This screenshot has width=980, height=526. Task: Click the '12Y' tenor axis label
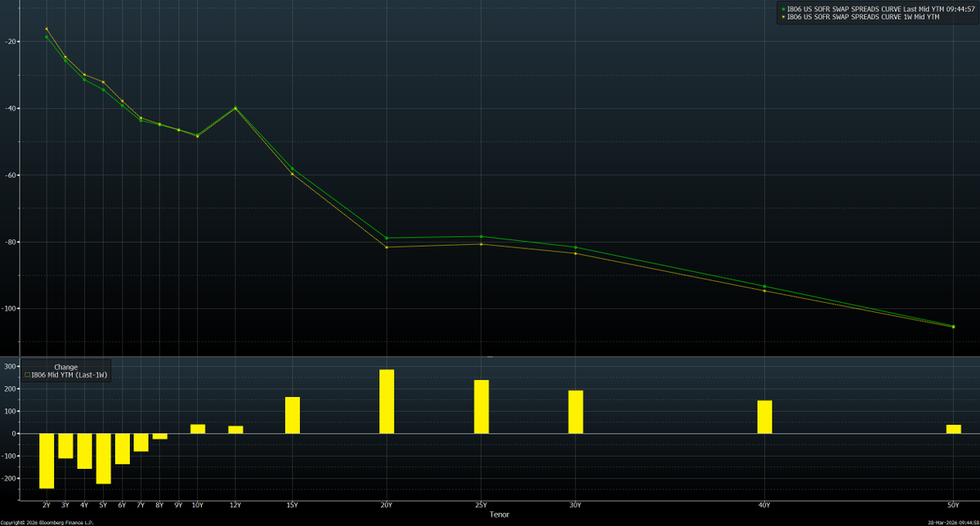235,505
